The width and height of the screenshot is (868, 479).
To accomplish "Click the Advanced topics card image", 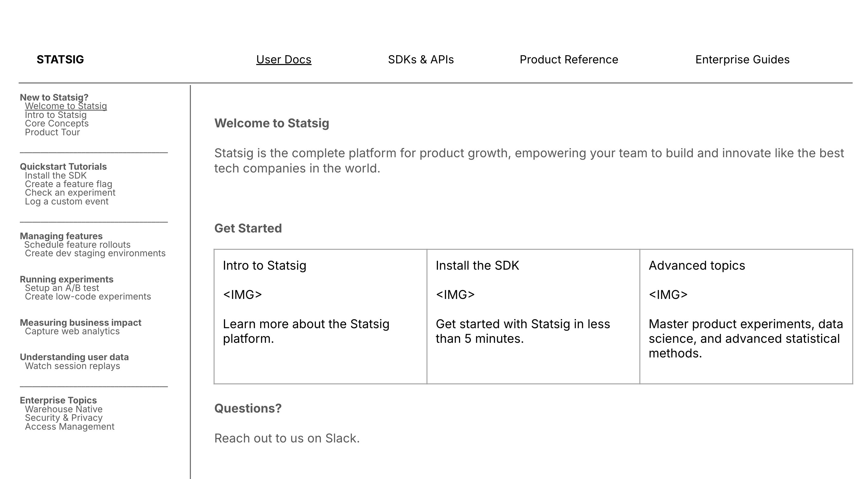I will click(668, 295).
